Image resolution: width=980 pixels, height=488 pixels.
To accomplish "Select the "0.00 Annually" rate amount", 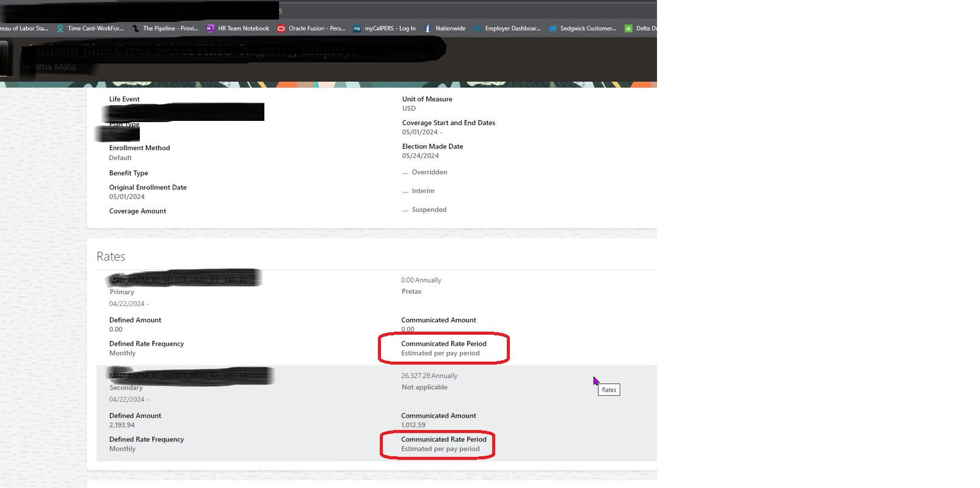I will point(421,280).
